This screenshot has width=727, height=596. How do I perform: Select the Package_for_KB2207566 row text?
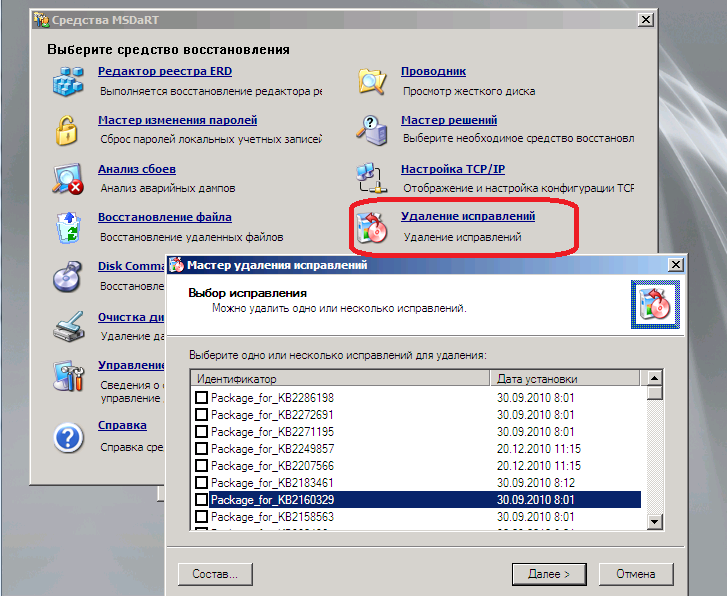coord(272,466)
